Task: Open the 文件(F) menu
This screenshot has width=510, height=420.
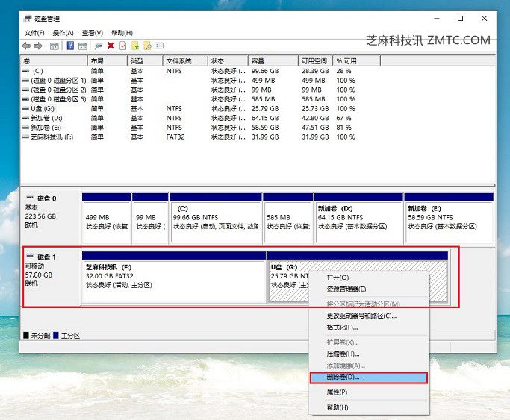Action: click(x=34, y=33)
